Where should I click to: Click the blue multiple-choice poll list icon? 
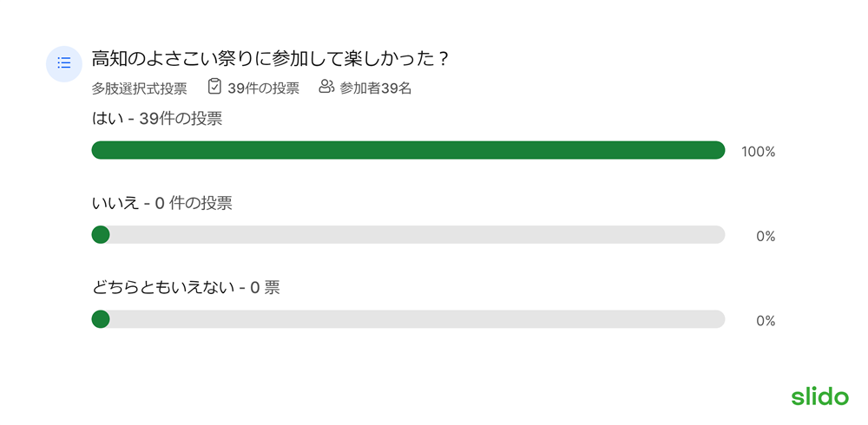point(64,63)
